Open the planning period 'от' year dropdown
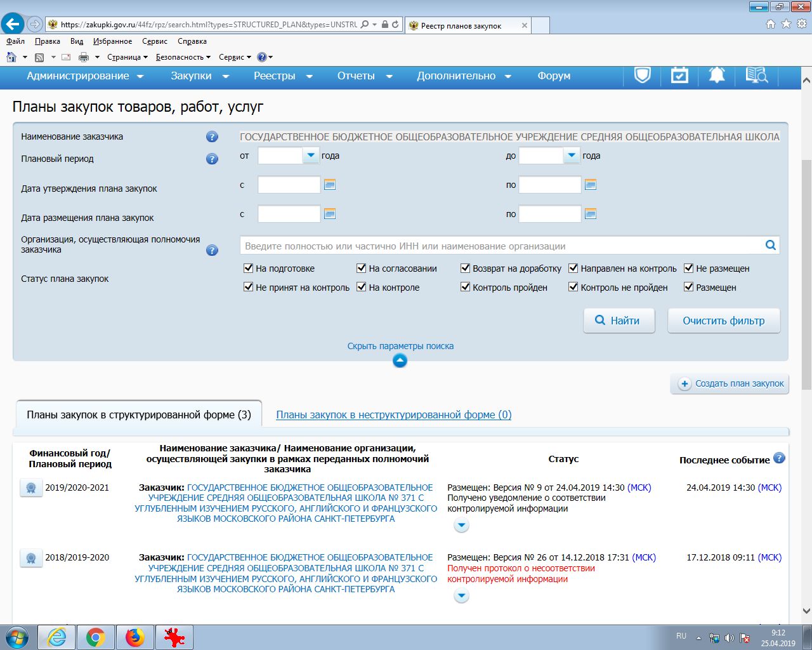 click(x=311, y=156)
